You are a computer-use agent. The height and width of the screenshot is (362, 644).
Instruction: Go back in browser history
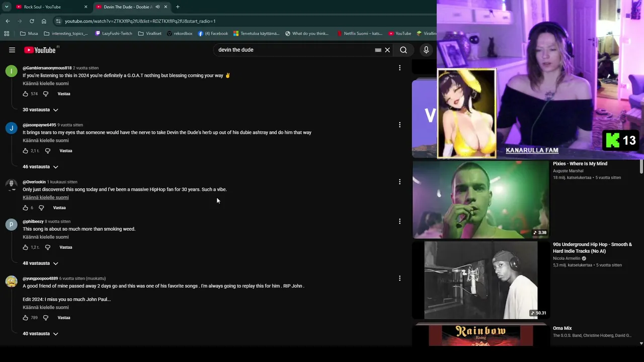8,21
